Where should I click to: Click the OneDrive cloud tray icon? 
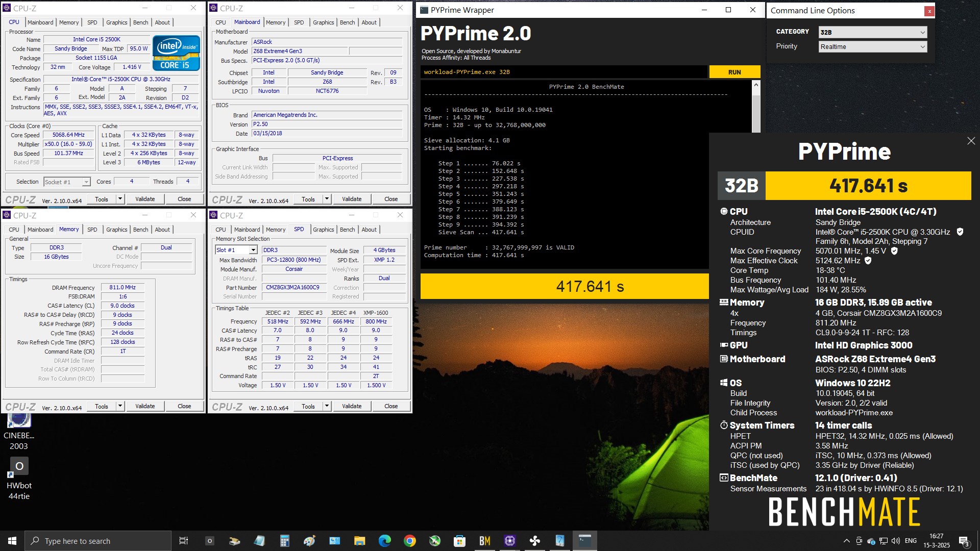coord(871,541)
